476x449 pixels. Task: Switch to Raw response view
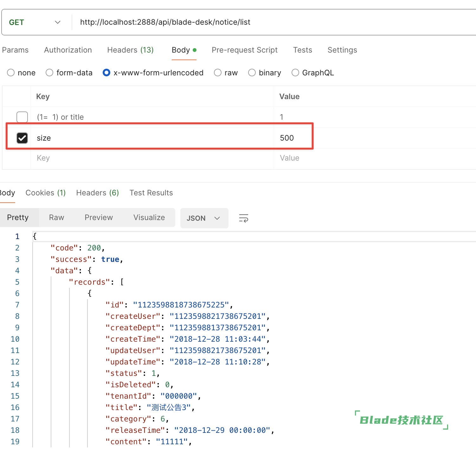57,218
